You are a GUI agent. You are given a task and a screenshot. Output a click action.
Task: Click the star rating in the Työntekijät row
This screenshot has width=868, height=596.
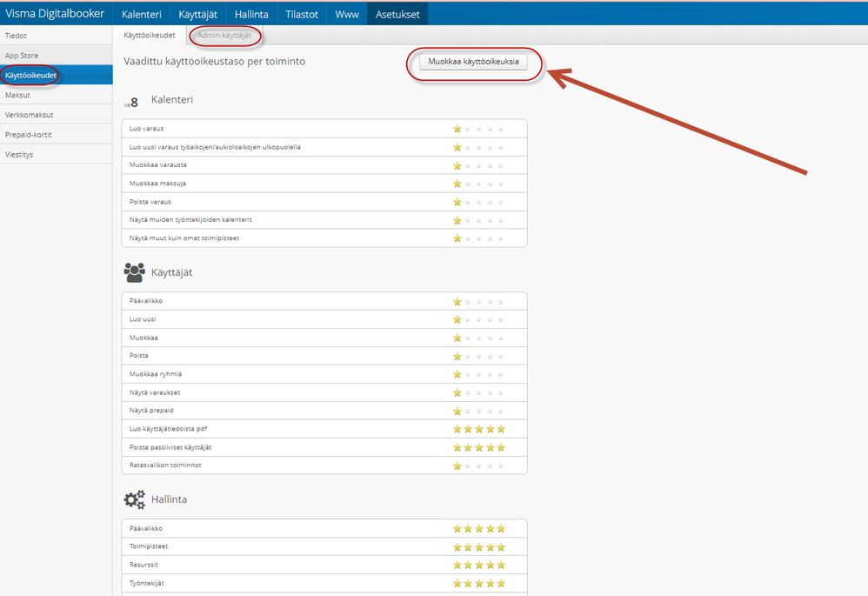point(479,583)
